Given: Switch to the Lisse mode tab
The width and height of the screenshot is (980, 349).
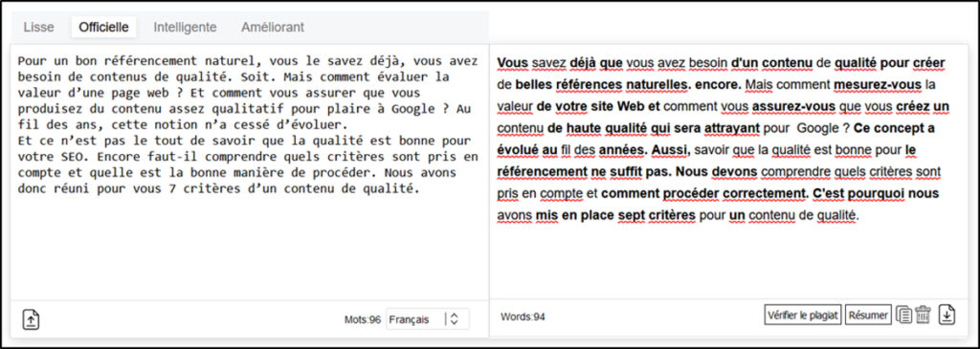Looking at the screenshot, I should [38, 28].
